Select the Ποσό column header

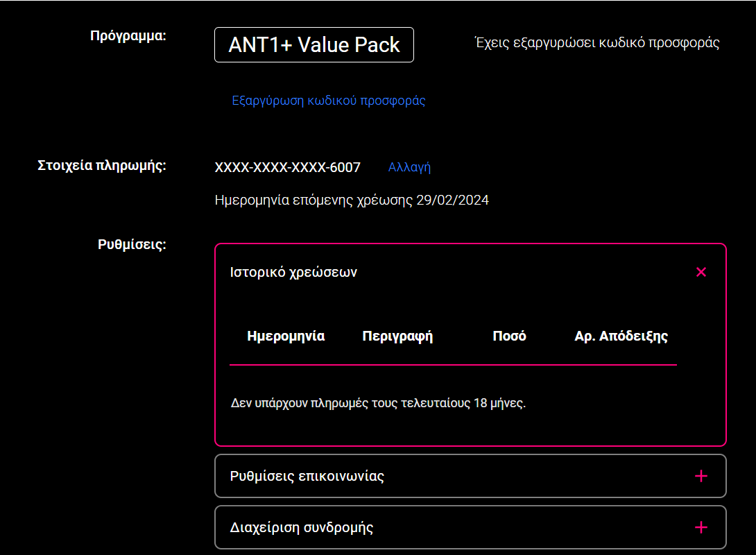[x=509, y=336]
